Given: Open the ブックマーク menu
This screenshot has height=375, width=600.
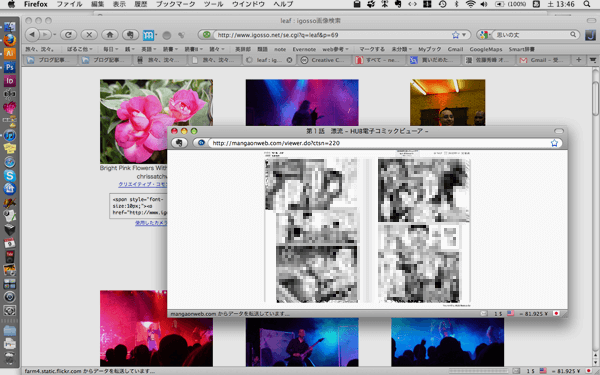Looking at the screenshot, I should click(176, 4).
